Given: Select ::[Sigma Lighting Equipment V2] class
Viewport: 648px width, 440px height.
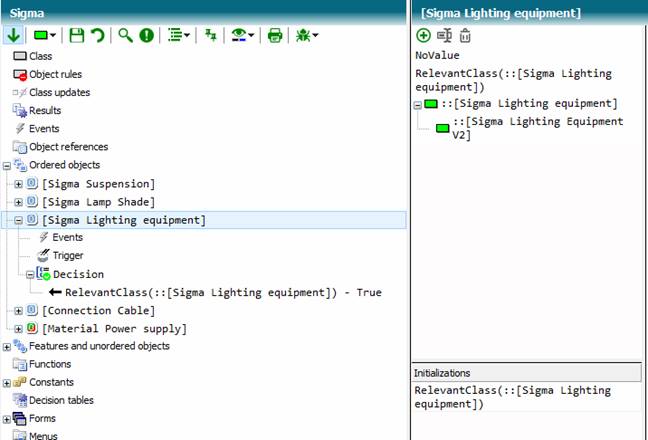Looking at the screenshot, I should 538,128.
